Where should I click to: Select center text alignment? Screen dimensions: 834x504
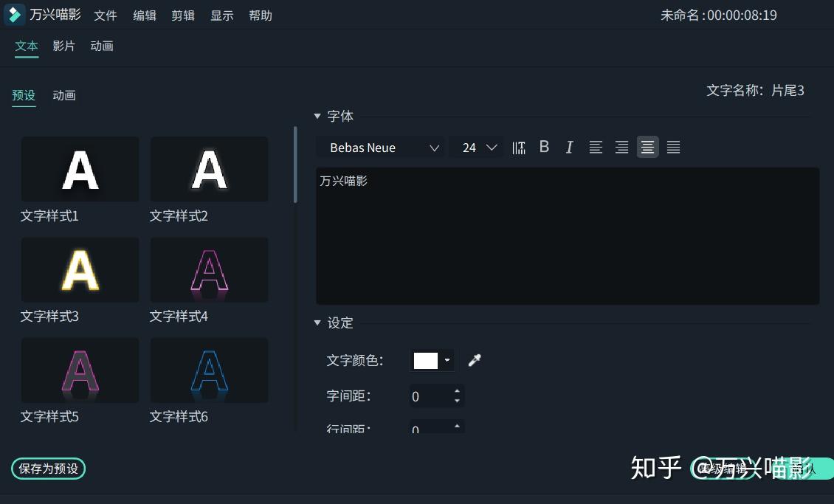point(648,148)
